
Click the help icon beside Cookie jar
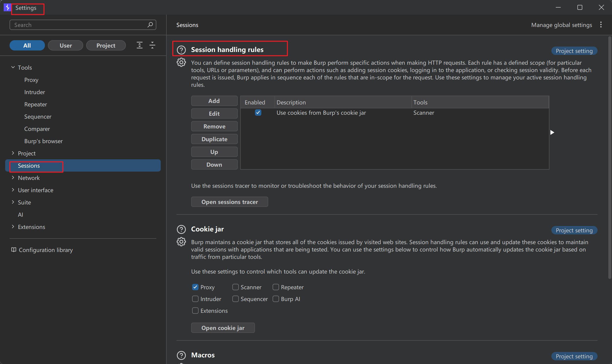(x=181, y=229)
